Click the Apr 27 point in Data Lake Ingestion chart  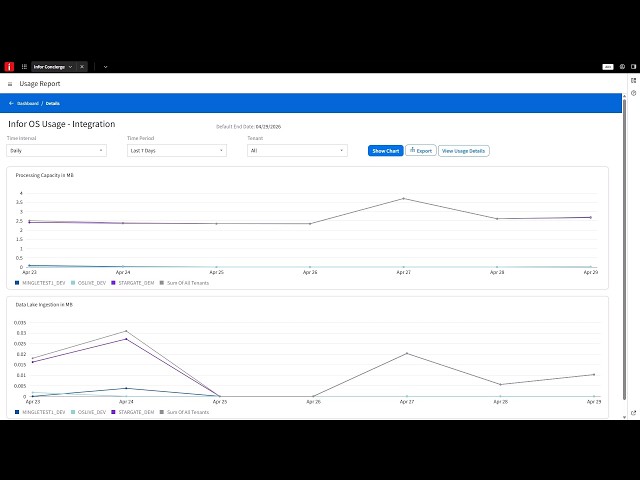tap(407, 353)
